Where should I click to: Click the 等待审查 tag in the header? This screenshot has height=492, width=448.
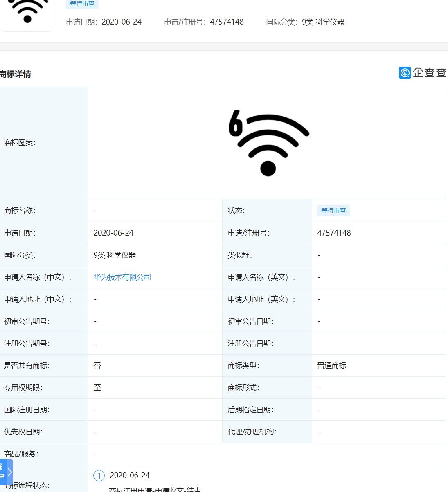[82, 4]
